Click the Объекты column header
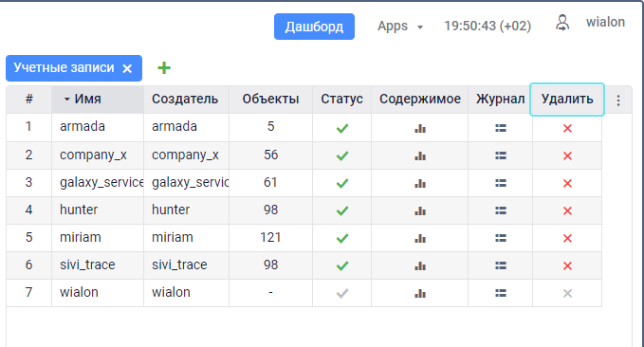Screen dimensions: 644x347 [270, 99]
